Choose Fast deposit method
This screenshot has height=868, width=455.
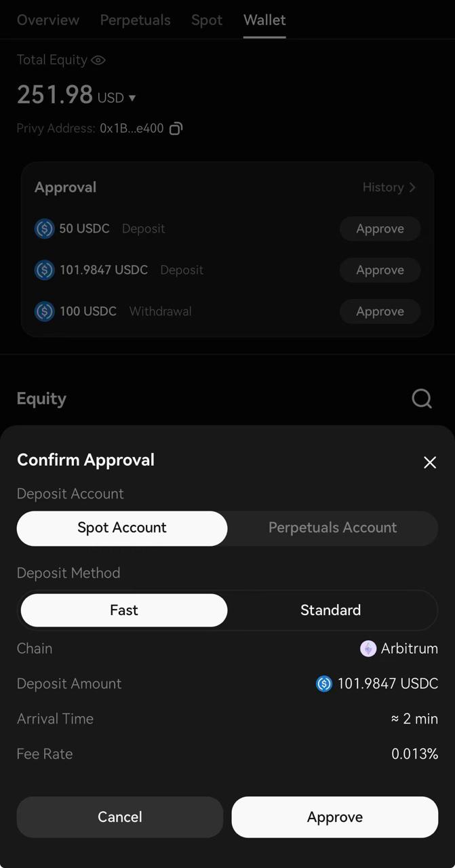(124, 610)
